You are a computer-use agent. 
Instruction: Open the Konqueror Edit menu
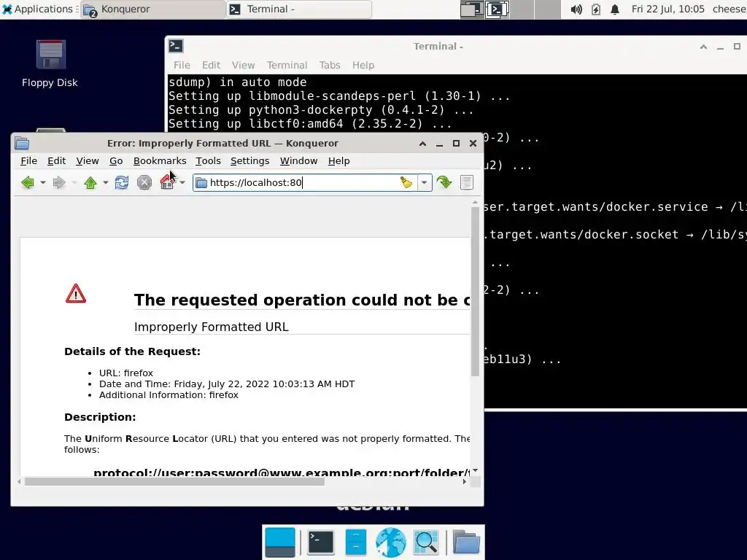coord(56,161)
